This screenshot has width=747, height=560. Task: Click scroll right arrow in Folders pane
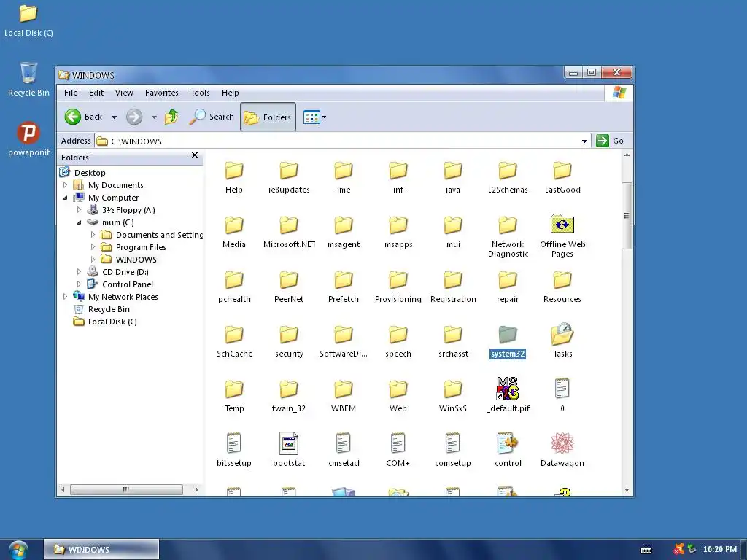[196, 489]
